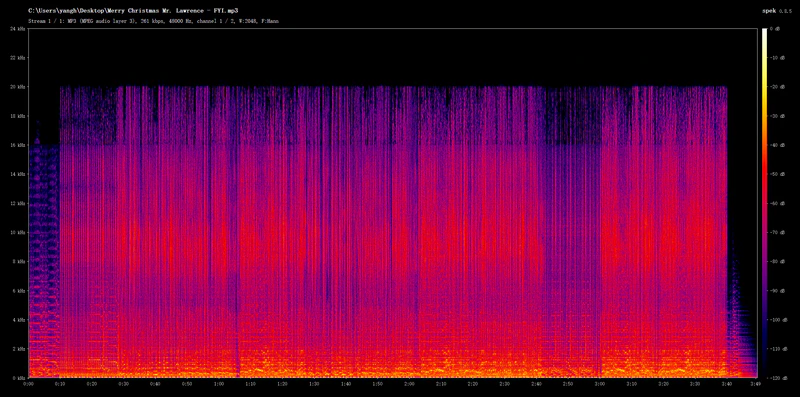Click the 0:30 time axis label

[x=124, y=383]
